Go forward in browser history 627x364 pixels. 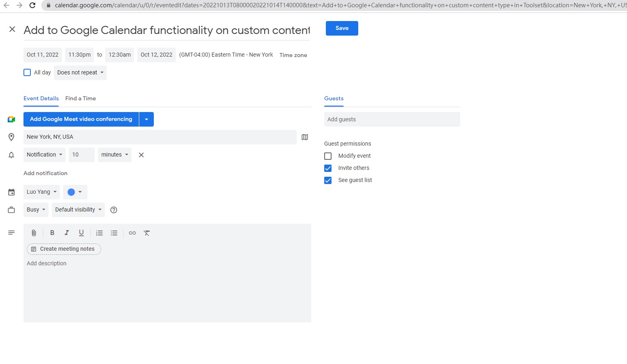[x=19, y=5]
